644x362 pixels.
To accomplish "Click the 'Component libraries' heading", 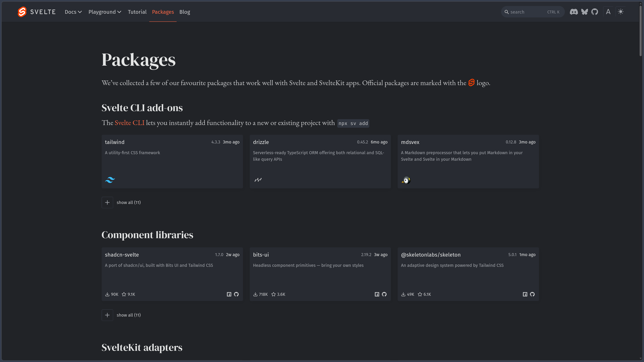I will point(147,235).
